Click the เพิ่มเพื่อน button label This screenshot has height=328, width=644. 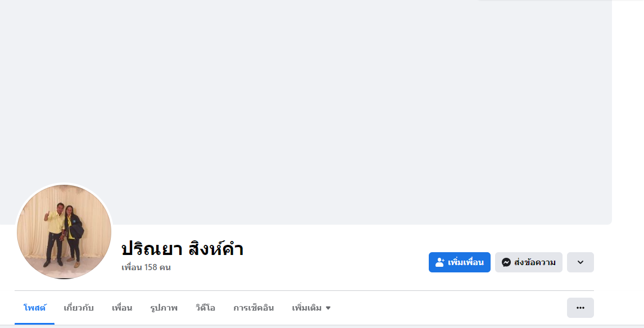466,262
